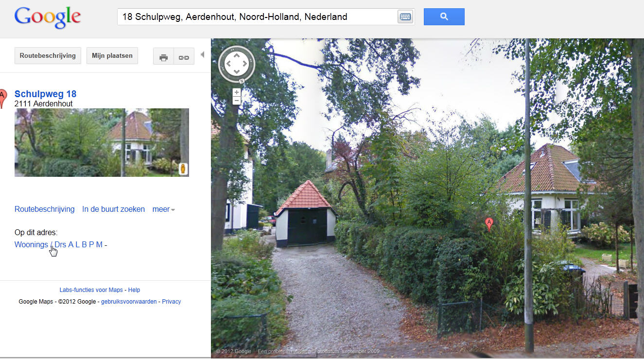644x359 pixels.
Task: Click the print icon button
Action: point(163,56)
